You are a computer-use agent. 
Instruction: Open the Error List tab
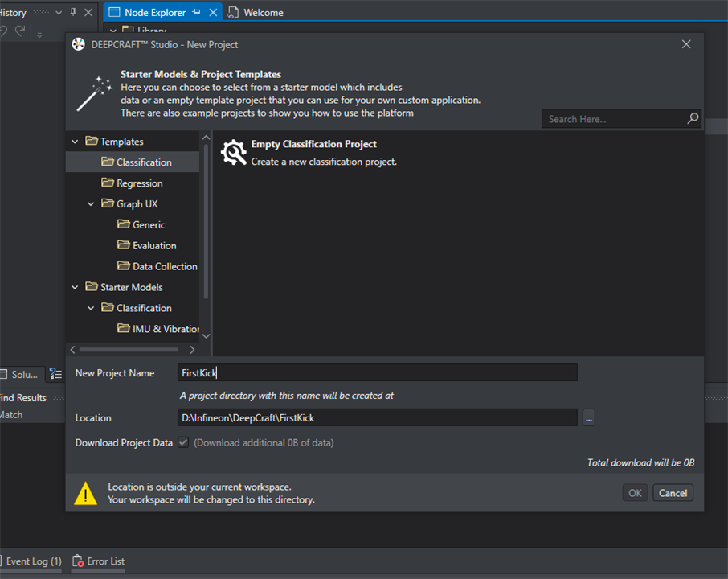(x=98, y=561)
